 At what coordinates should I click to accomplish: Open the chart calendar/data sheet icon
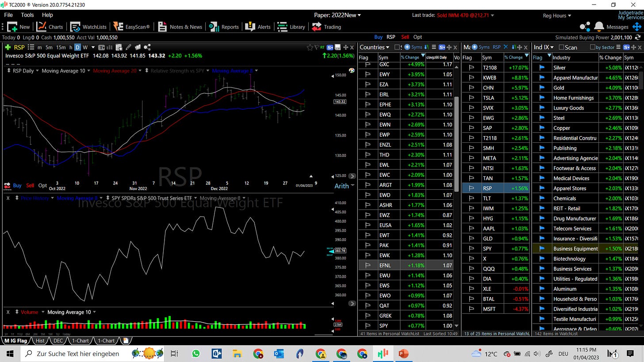(x=119, y=47)
